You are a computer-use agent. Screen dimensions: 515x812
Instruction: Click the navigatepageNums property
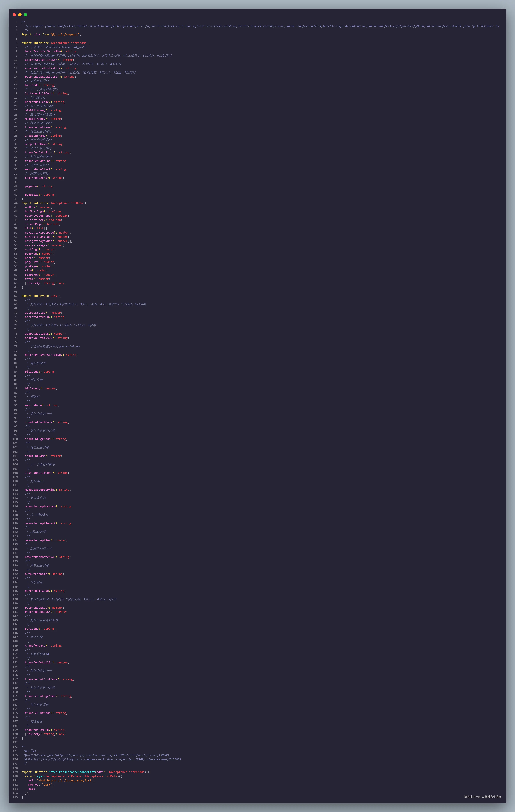coord(38,241)
